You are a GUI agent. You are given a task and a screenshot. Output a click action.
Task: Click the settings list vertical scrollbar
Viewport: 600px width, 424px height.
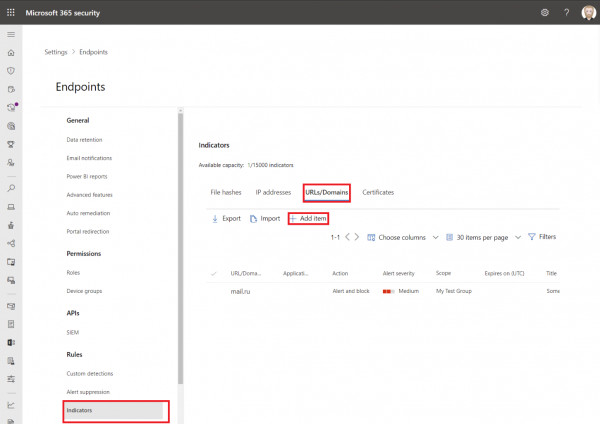click(x=180, y=249)
